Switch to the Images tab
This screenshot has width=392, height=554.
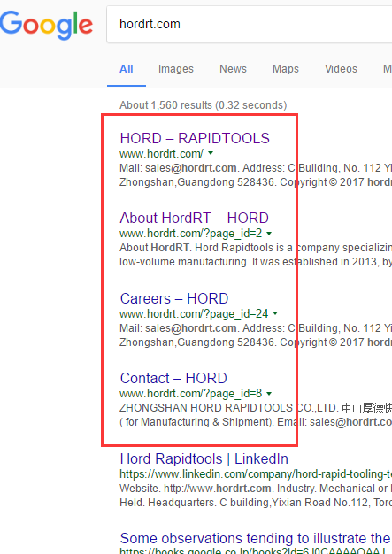coord(176,68)
